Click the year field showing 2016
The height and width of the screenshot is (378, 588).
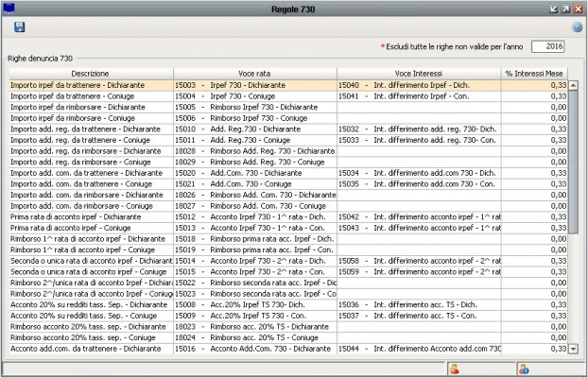[548, 46]
